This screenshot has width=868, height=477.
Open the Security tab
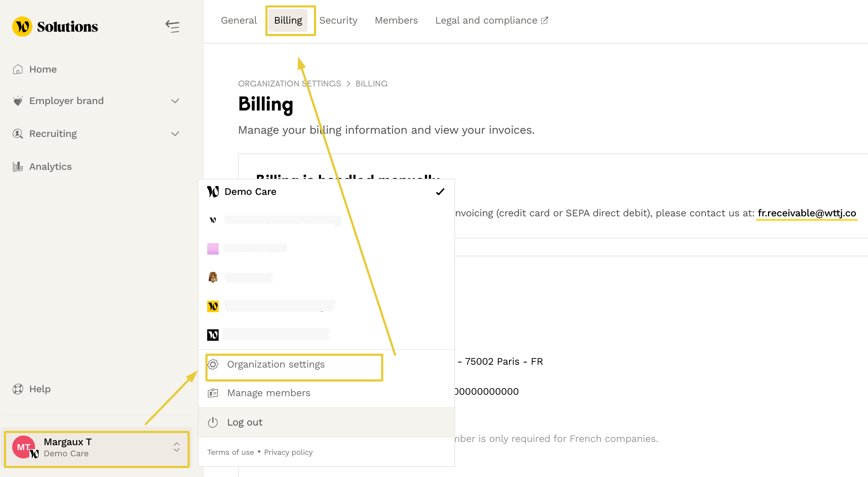[x=338, y=20]
